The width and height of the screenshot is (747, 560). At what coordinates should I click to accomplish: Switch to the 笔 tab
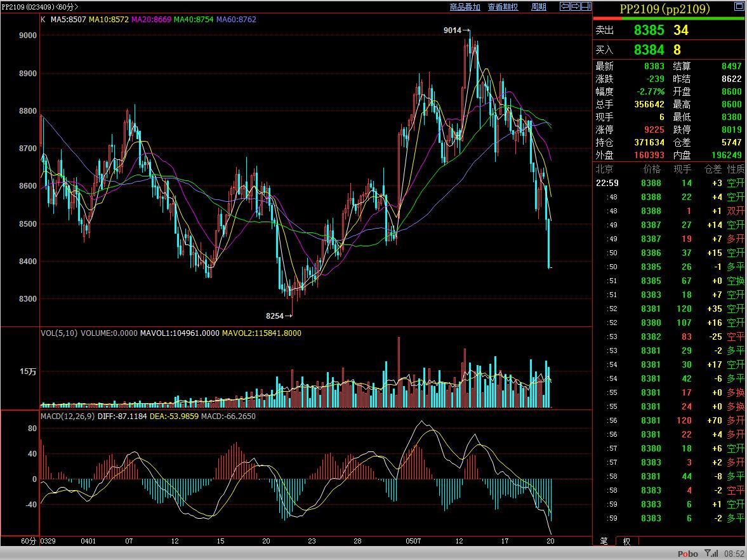604,541
